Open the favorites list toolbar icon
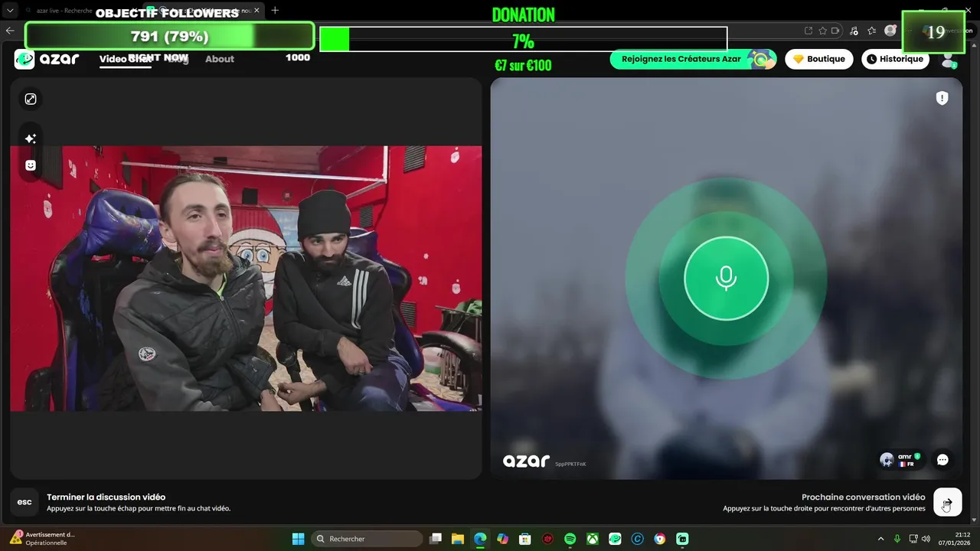980x551 pixels. click(872, 31)
